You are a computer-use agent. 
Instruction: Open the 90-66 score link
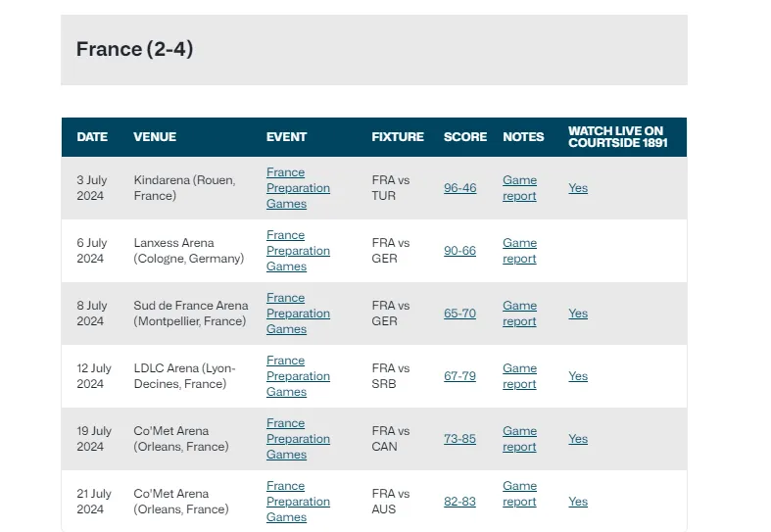coord(459,251)
